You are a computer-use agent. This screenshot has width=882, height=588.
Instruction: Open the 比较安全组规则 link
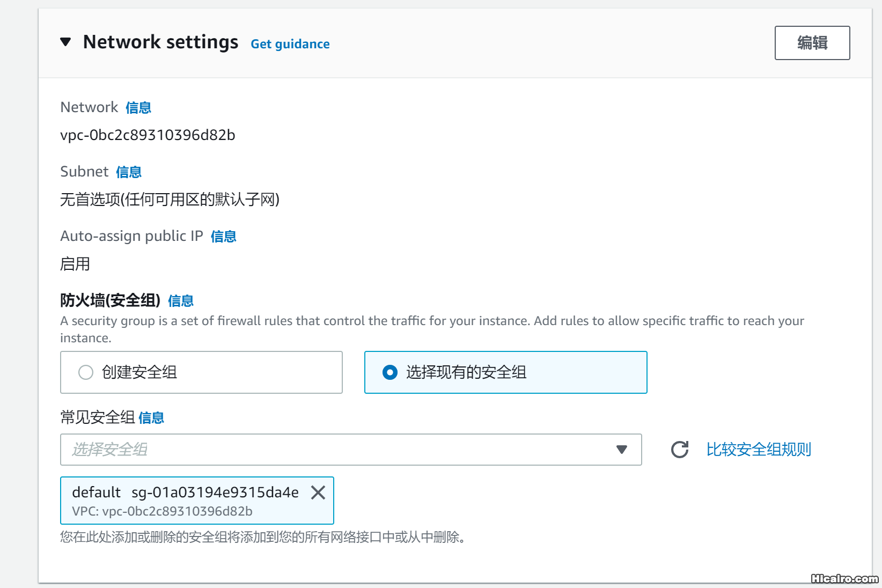[758, 450]
